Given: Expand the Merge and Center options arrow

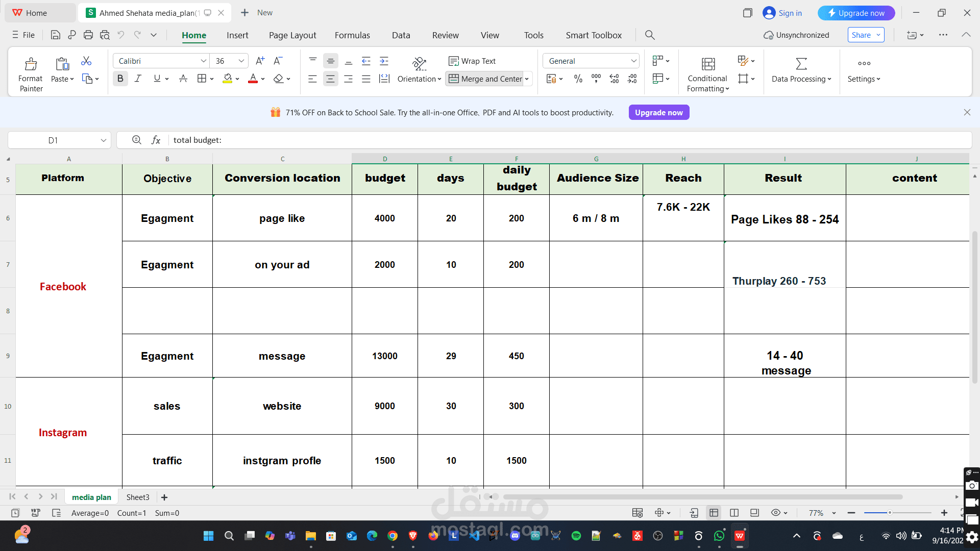Looking at the screenshot, I should [527, 79].
